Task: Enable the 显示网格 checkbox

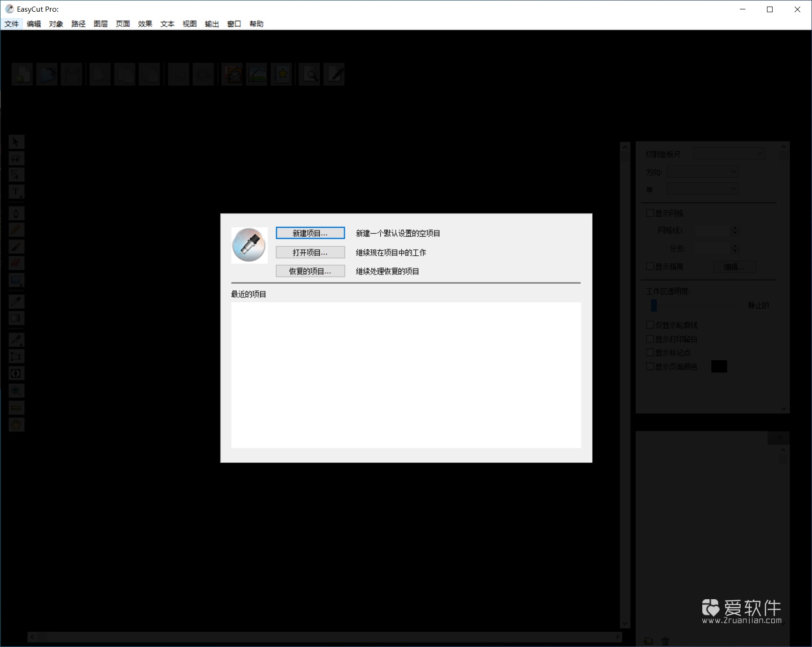Action: tap(650, 212)
